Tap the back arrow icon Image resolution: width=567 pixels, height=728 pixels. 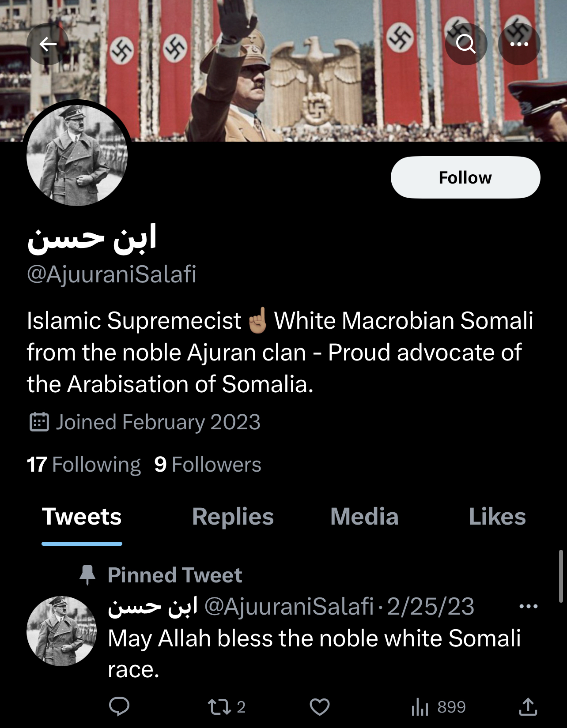click(48, 44)
